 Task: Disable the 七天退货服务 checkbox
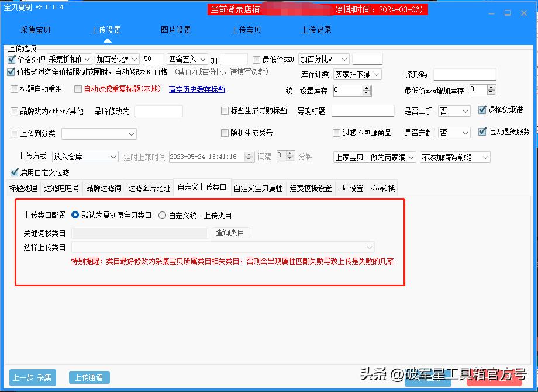click(482, 132)
